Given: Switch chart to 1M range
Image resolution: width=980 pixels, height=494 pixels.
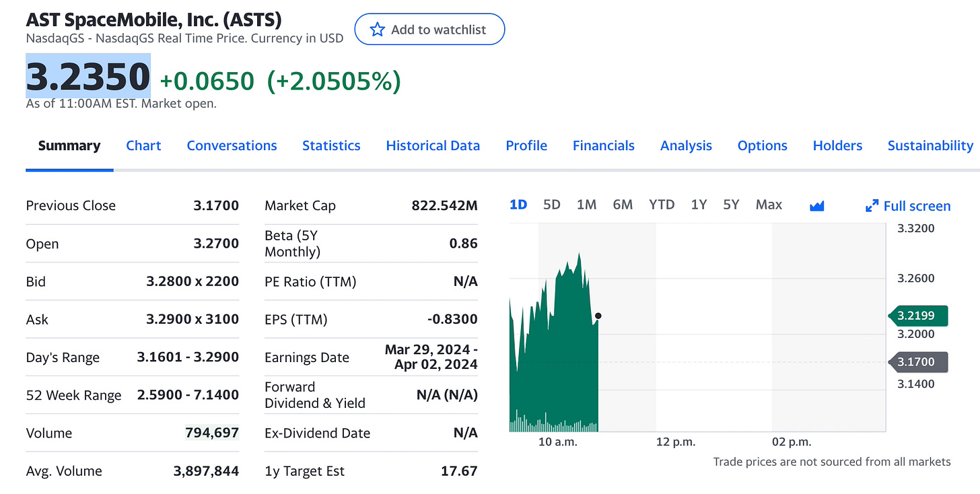Looking at the screenshot, I should 586,205.
